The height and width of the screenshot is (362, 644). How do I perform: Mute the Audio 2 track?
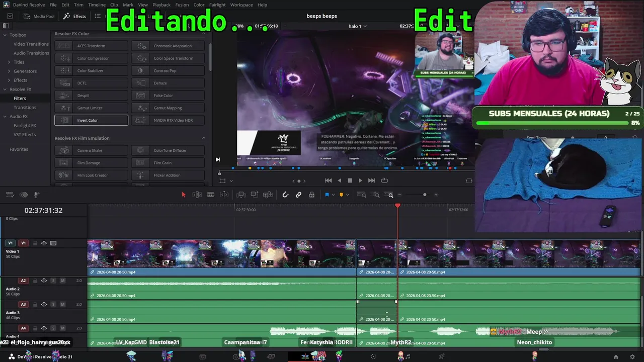[x=62, y=281]
